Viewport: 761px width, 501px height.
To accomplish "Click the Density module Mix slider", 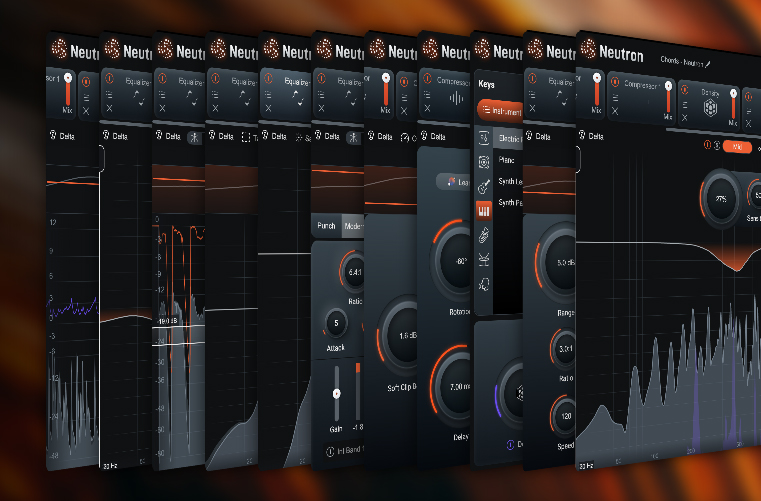I will pyautogui.click(x=733, y=106).
